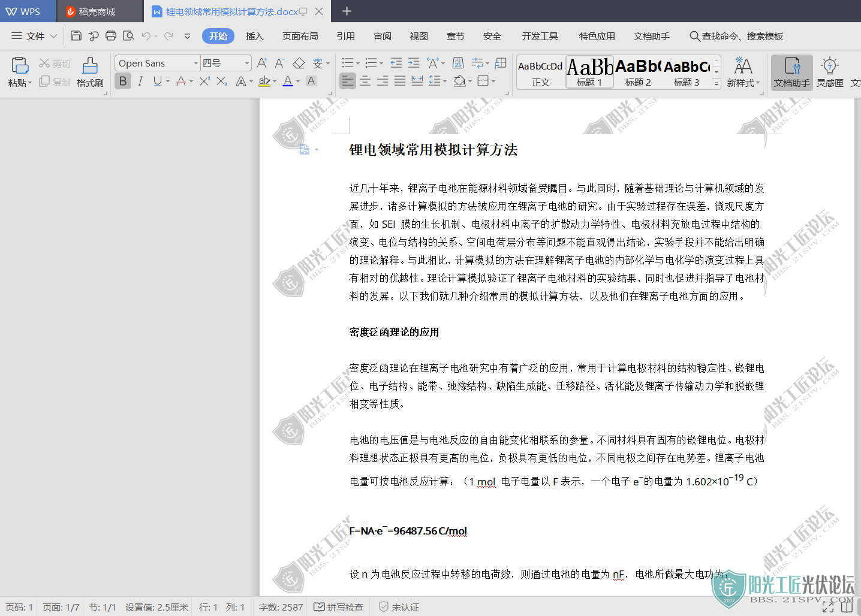Viewport: 861px width, 616px height.
Task: Click the Save icon in quick access bar
Action: pyautogui.click(x=76, y=36)
